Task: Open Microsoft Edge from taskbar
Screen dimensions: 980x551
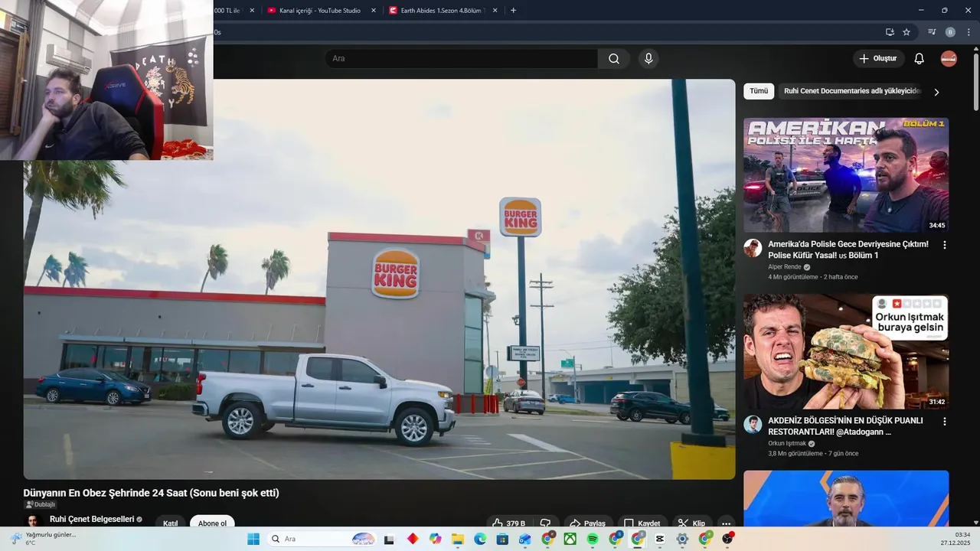Action: (x=480, y=539)
